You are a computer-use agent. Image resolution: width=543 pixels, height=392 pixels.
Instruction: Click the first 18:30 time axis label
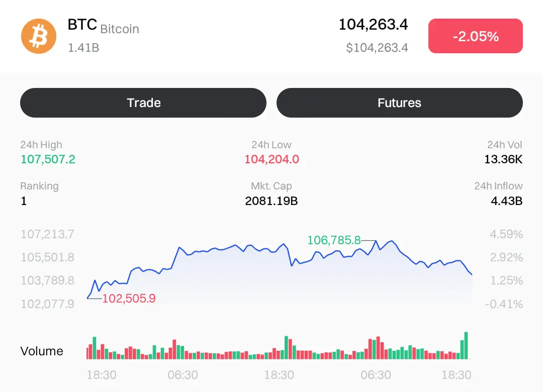click(102, 375)
